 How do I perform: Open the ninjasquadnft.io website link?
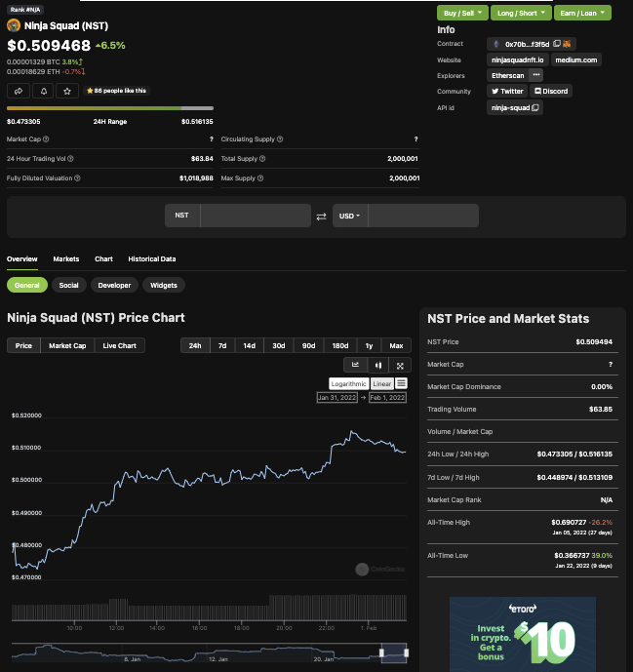point(517,59)
